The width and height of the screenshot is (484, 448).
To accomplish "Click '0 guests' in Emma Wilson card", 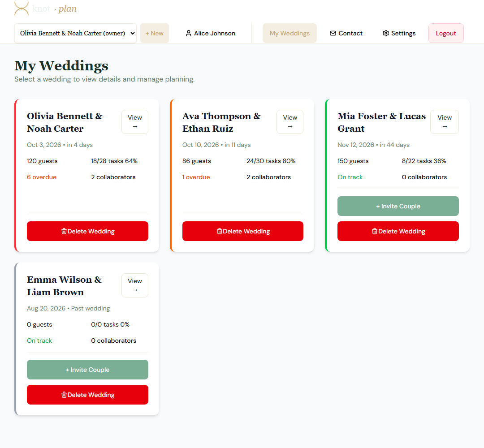I will 39,325.
